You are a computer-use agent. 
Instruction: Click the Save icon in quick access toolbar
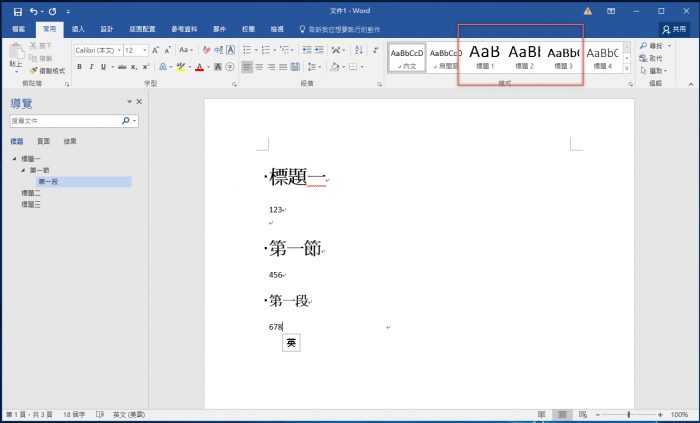click(18, 10)
